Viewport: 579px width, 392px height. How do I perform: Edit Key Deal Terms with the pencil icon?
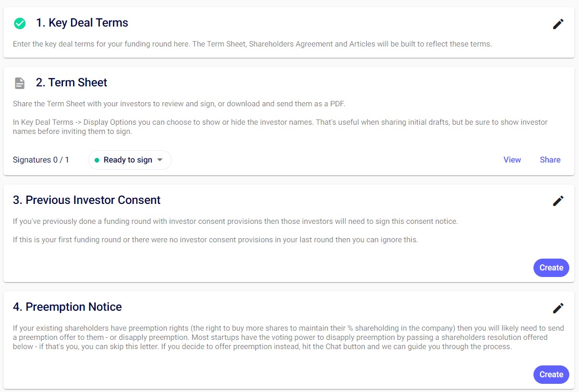(x=558, y=24)
